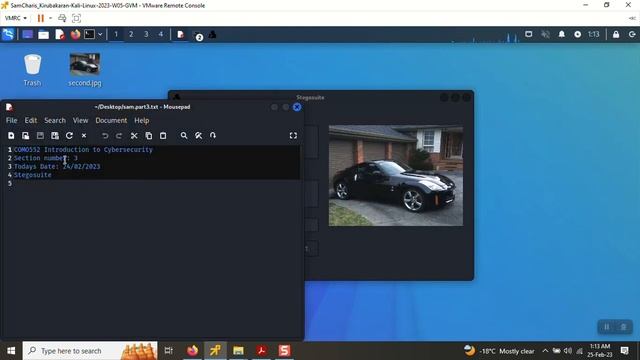Expand the power options arrow beside pause
640x360 pixels.
point(50,18)
